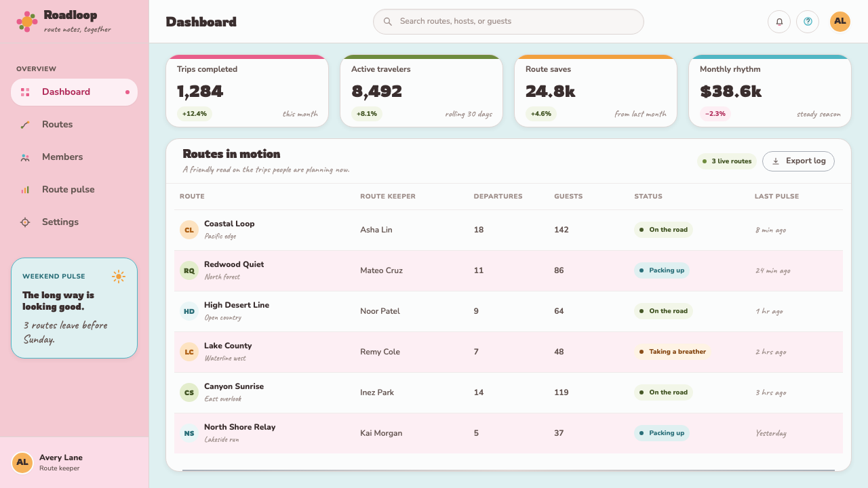Open the Weekend Pulse card

74,308
